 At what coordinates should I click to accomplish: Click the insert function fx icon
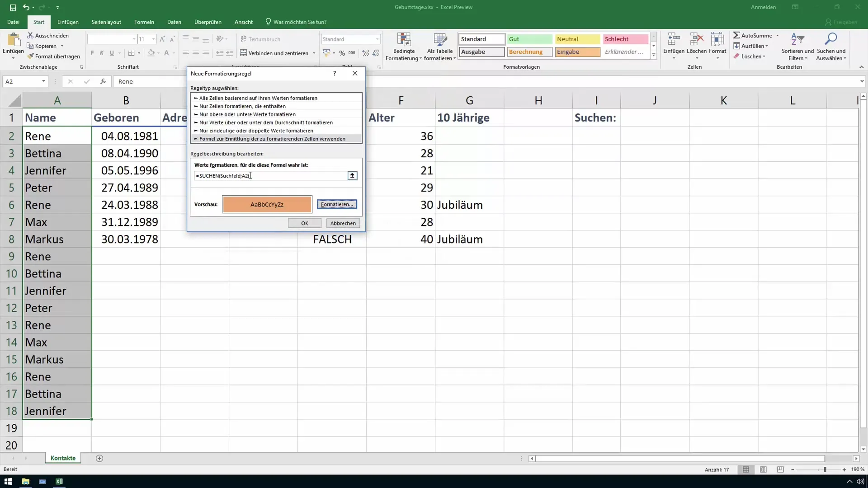pyautogui.click(x=103, y=81)
